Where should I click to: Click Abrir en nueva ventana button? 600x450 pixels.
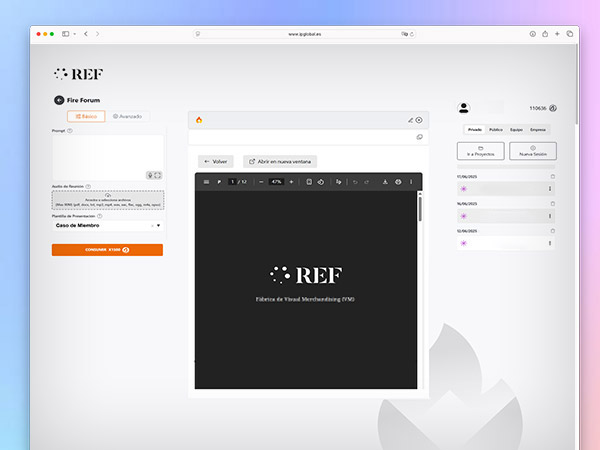click(280, 161)
